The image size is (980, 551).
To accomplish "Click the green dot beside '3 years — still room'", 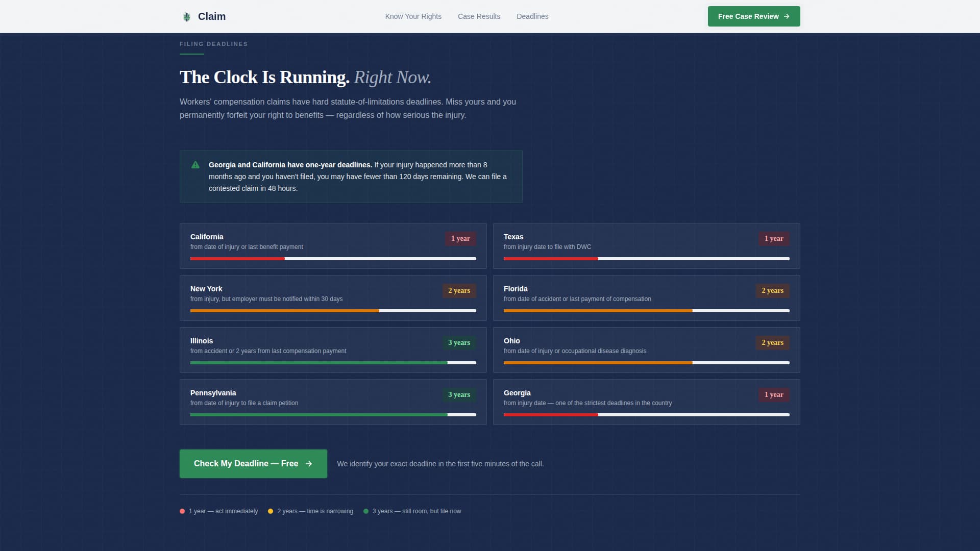I will pos(366,511).
